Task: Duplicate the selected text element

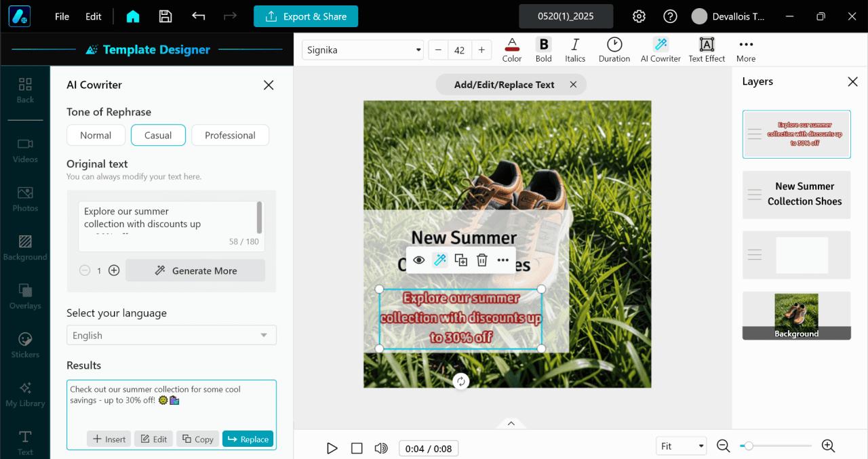Action: (x=460, y=260)
